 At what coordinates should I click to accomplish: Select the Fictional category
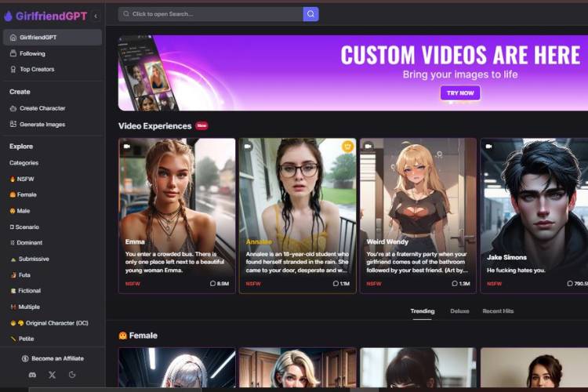pos(25,291)
